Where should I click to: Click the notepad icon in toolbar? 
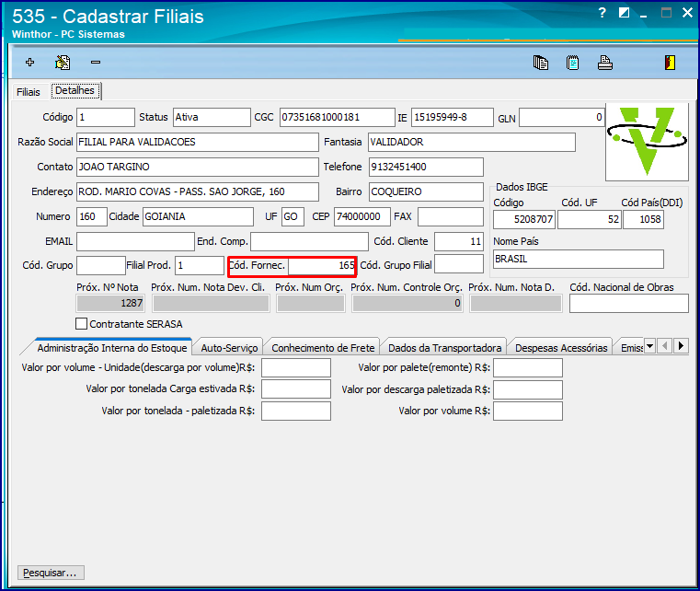(573, 63)
